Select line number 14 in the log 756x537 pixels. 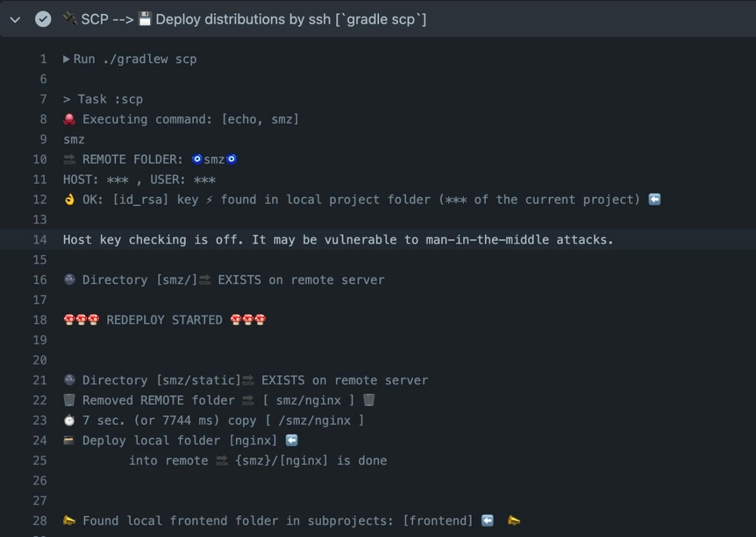pos(40,240)
